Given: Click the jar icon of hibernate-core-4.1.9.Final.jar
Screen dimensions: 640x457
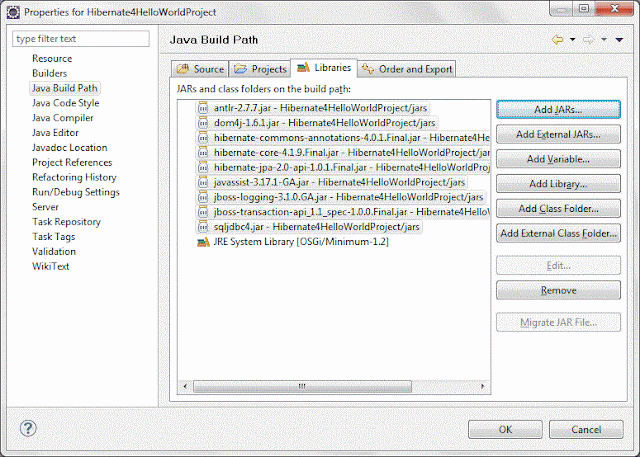Looking at the screenshot, I should [203, 152].
